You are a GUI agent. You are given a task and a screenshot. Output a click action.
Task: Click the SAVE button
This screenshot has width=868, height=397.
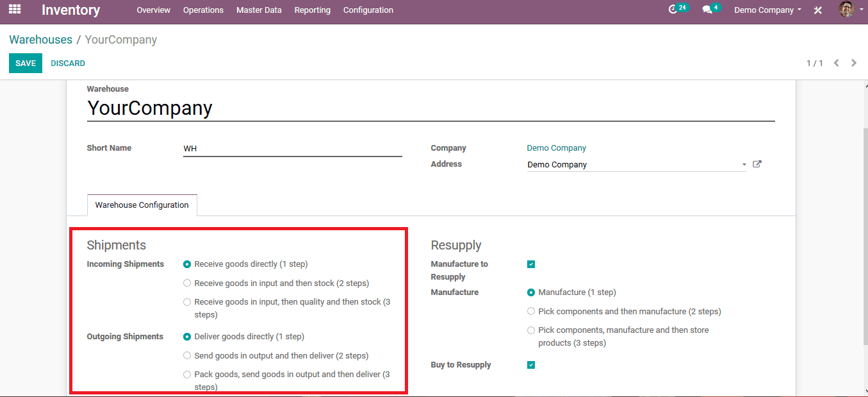coord(26,63)
